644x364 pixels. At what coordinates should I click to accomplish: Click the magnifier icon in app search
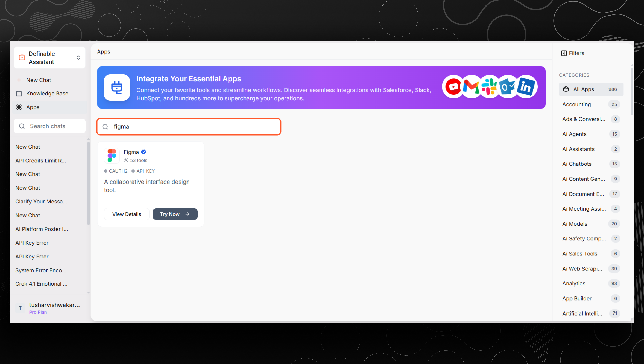click(x=106, y=127)
